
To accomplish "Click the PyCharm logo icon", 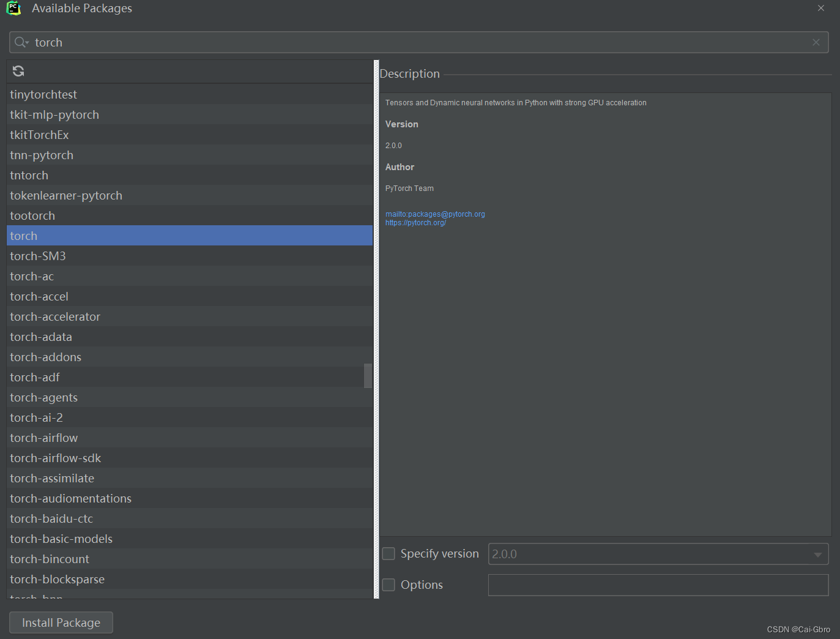I will point(13,8).
